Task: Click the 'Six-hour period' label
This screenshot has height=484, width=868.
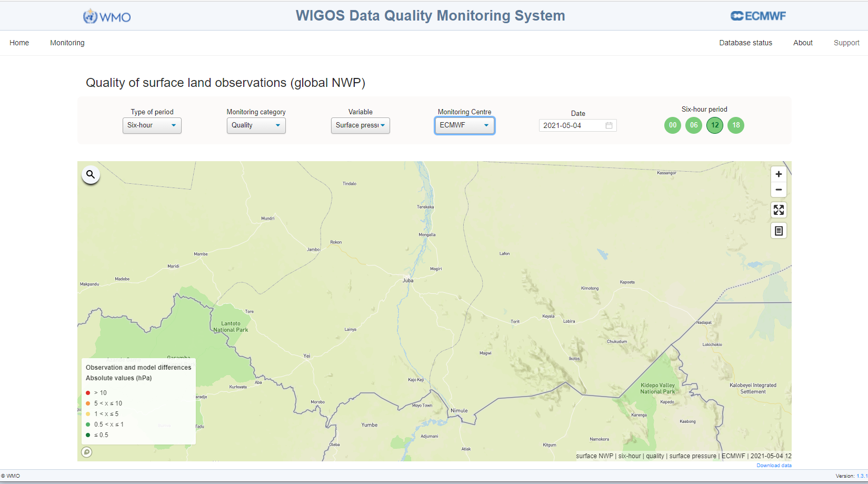Action: click(704, 110)
